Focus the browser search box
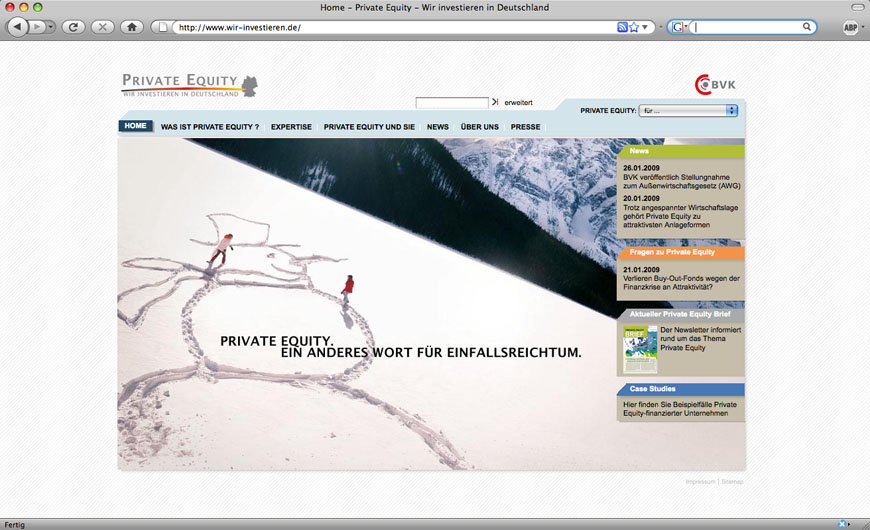The width and height of the screenshot is (870, 530). click(746, 27)
